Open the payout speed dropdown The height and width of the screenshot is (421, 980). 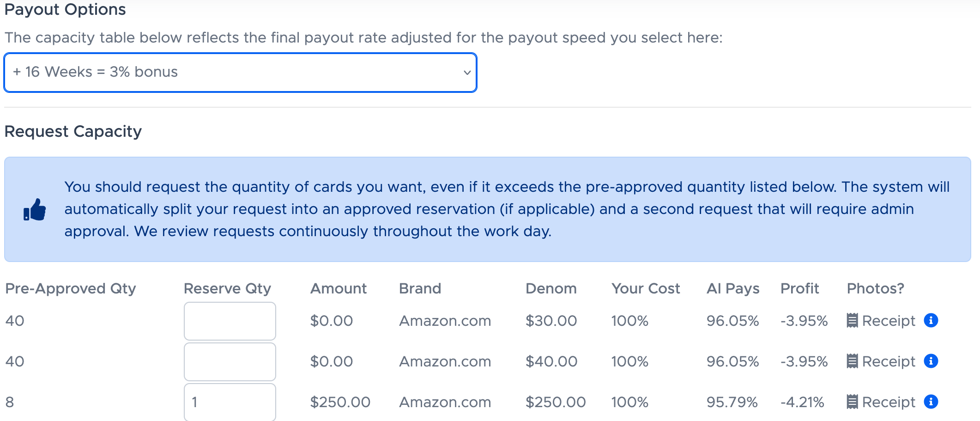[x=240, y=73]
